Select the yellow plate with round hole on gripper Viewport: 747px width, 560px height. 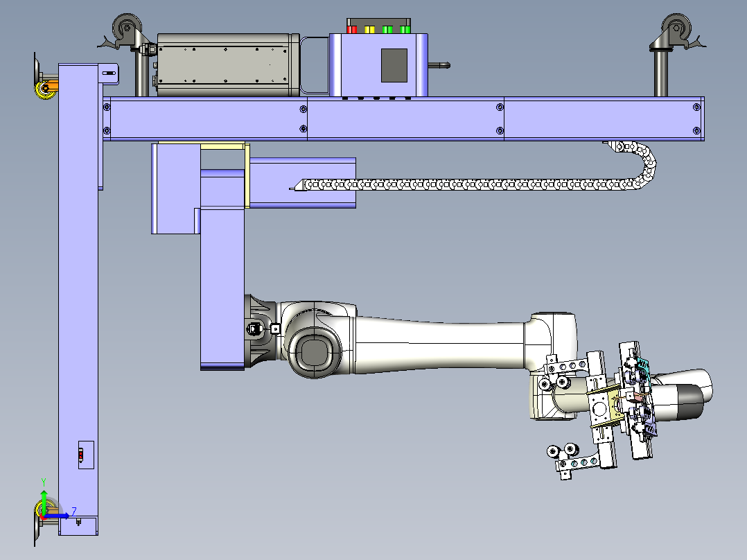click(x=600, y=408)
